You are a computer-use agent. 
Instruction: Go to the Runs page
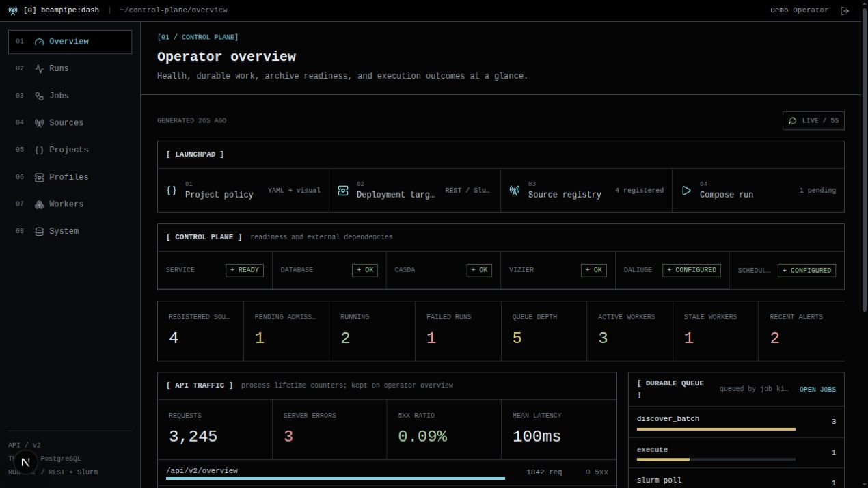pyautogui.click(x=70, y=68)
